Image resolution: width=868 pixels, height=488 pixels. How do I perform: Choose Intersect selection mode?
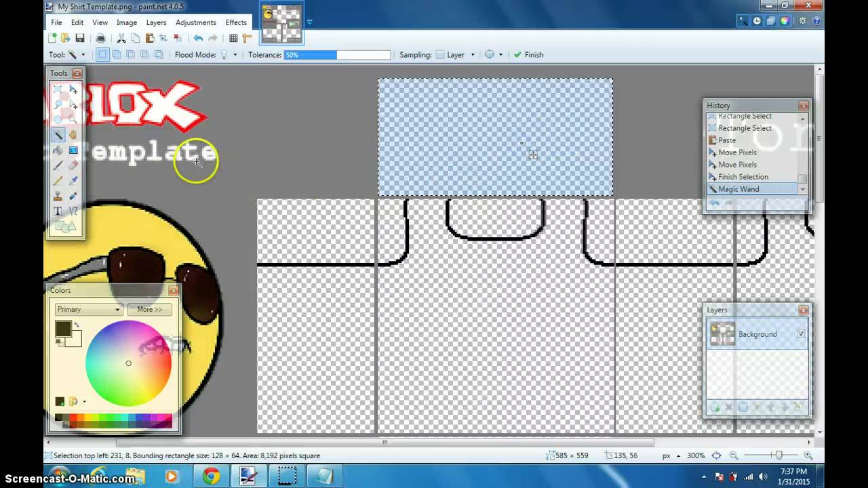point(144,55)
